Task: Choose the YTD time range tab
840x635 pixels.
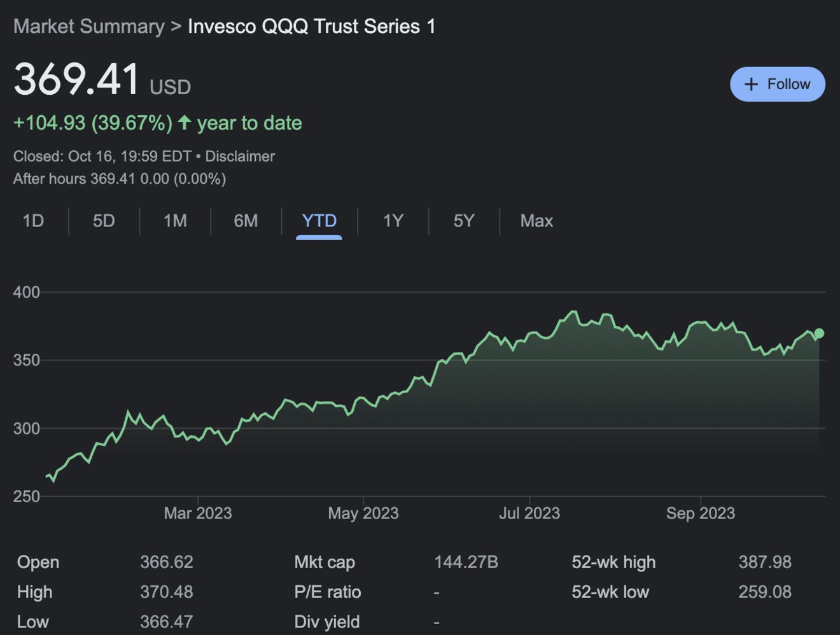Action: (319, 221)
